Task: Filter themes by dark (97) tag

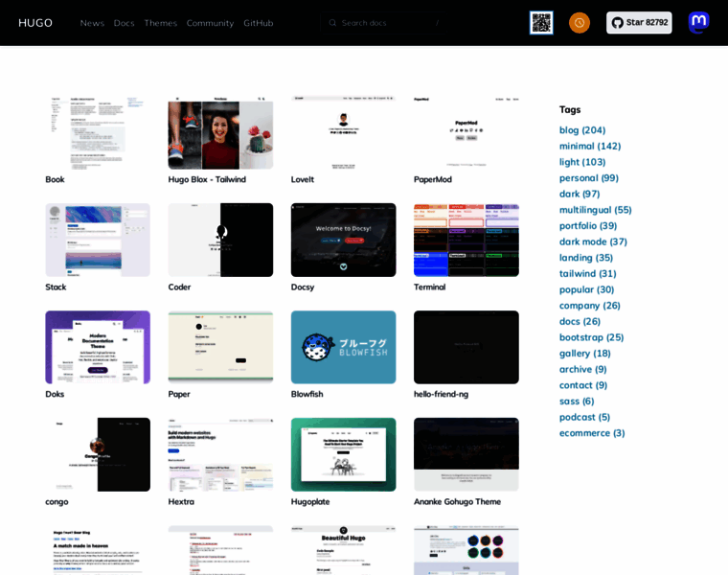Action: [580, 194]
